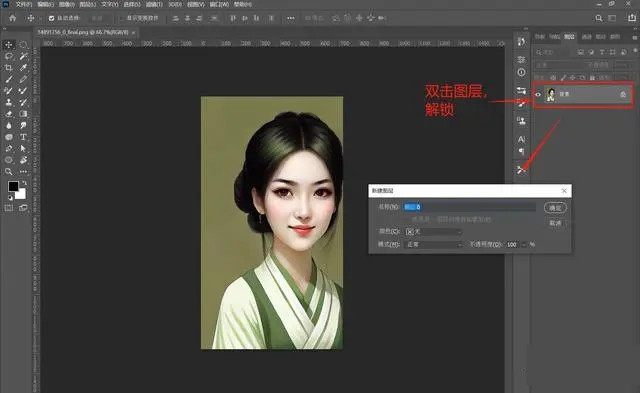Select the background layer thumbnail
The width and height of the screenshot is (640, 393).
click(x=551, y=94)
